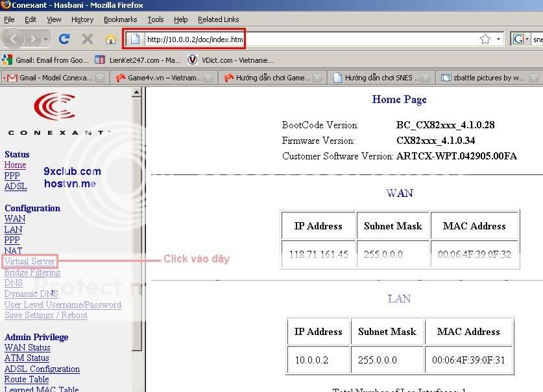The width and height of the screenshot is (543, 392).
Task: Click the search box next to Google icon
Action: pyautogui.click(x=537, y=39)
